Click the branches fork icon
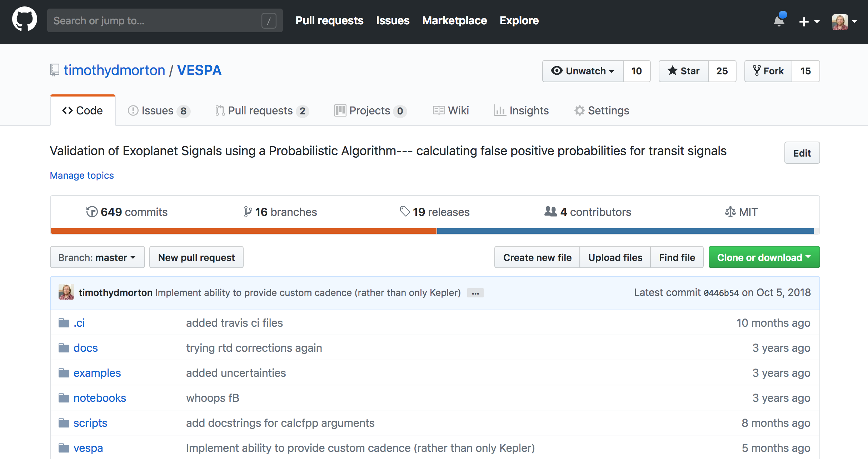Viewport: 868px width, 459px height. 248,212
